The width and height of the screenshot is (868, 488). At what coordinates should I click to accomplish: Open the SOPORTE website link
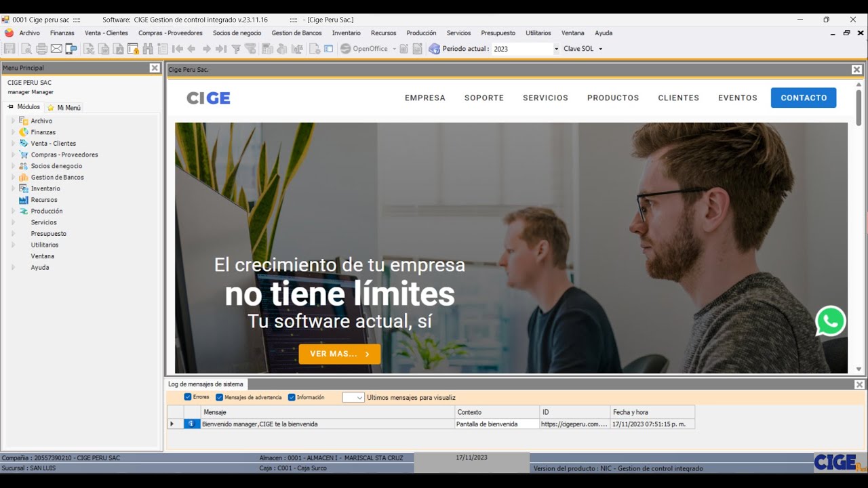pyautogui.click(x=484, y=98)
